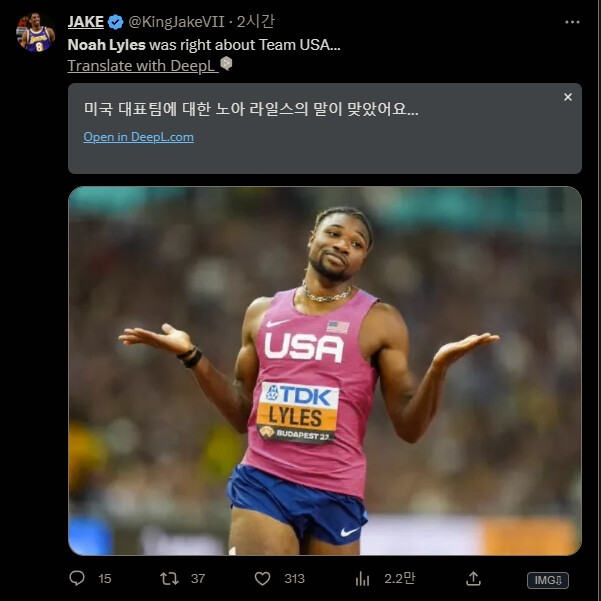
Task: Click the DeepL logo icon beside Translate
Action: 226,64
